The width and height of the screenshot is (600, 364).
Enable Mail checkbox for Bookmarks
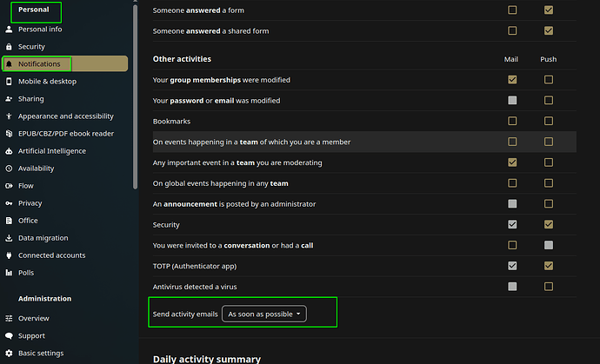coord(512,122)
